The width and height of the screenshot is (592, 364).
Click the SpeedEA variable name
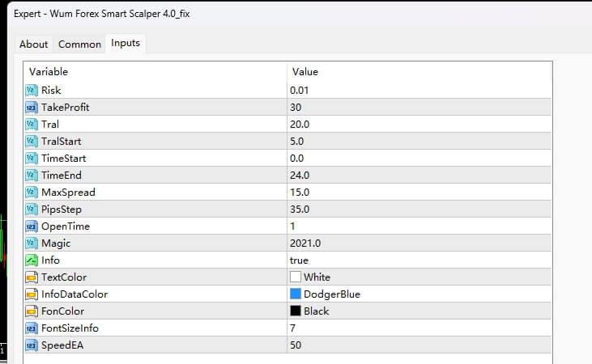tap(62, 345)
